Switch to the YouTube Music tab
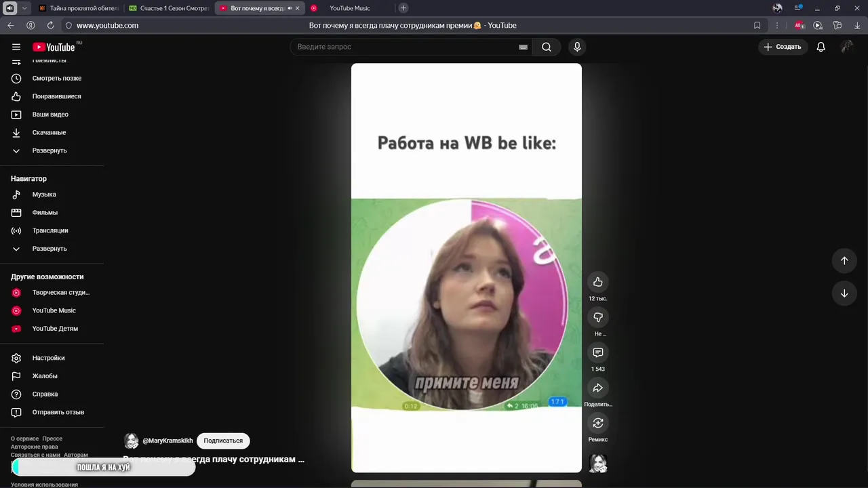The height and width of the screenshot is (488, 868). [349, 8]
